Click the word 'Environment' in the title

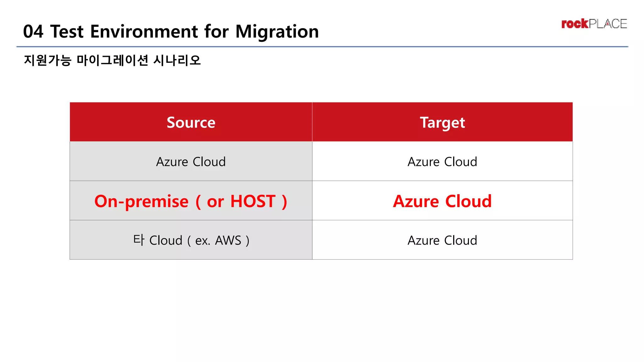click(x=144, y=31)
